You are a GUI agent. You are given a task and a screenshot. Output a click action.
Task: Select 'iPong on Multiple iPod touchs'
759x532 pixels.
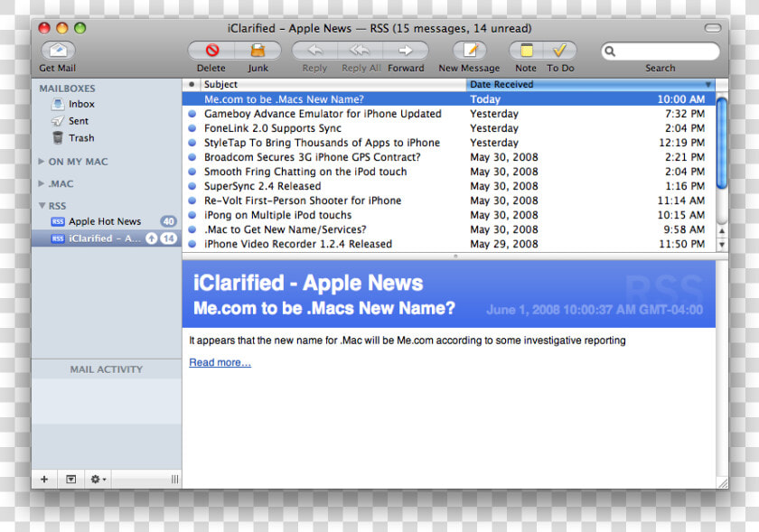(449, 215)
